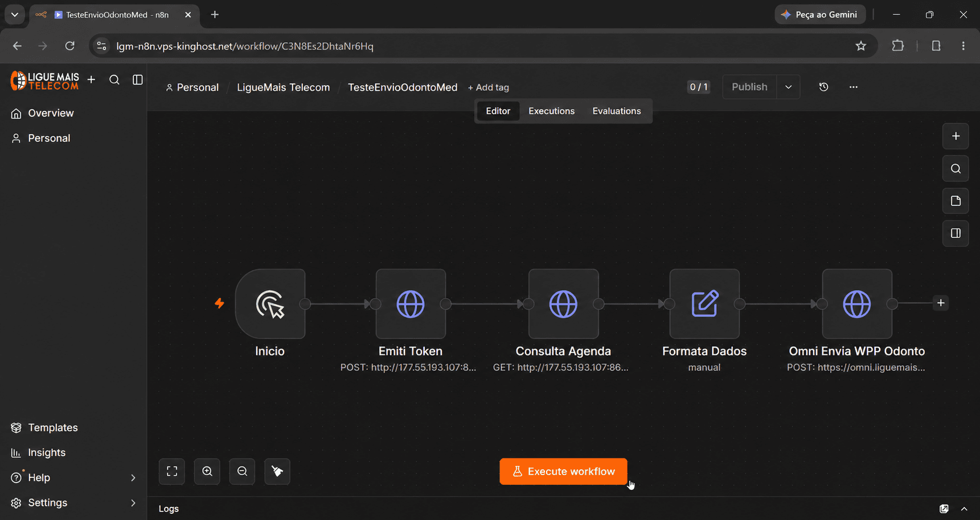Open browser extensions puzzle icon

point(898,46)
